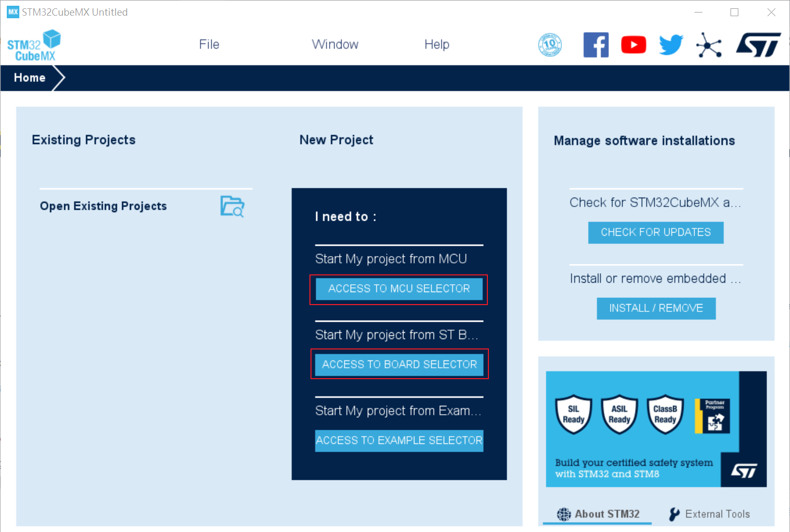
Task: Click the ST logo in the header
Action: click(x=758, y=45)
